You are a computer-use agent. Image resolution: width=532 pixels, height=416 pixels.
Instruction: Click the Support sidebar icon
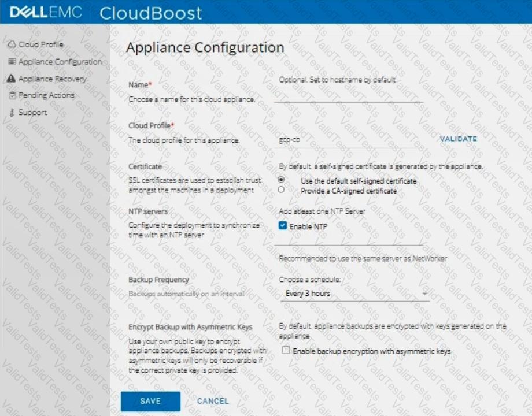pos(11,113)
